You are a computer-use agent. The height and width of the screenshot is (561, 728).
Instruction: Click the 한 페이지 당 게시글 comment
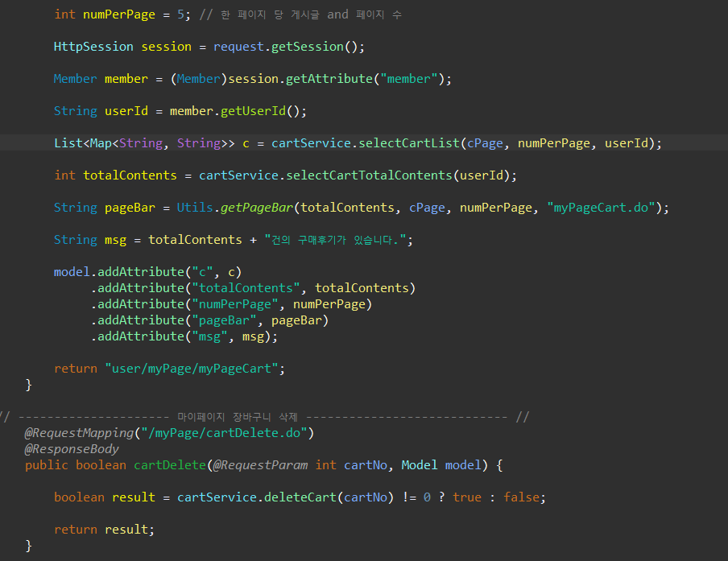click(x=270, y=14)
